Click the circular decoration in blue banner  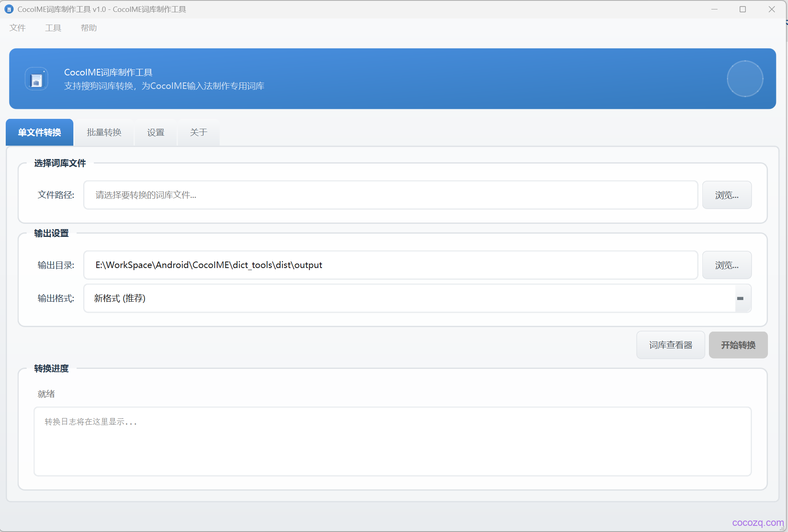click(x=745, y=79)
